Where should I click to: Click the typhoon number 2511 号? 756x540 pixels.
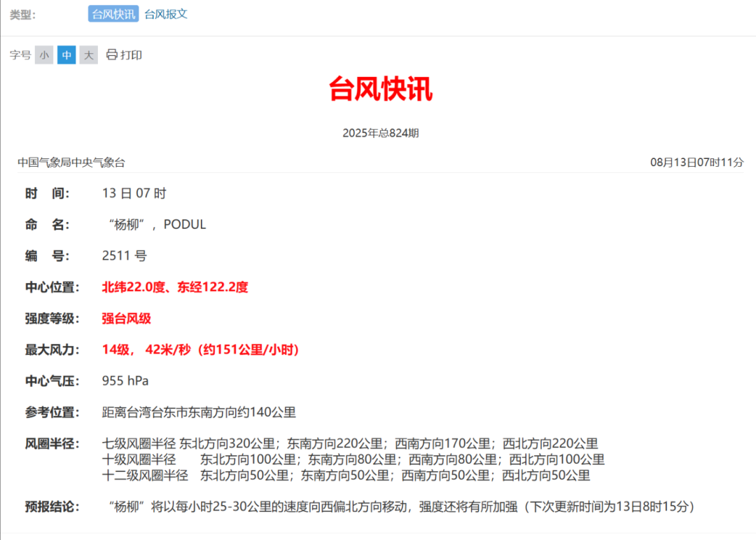[125, 256]
